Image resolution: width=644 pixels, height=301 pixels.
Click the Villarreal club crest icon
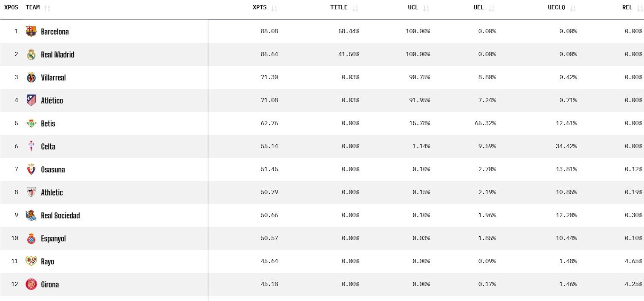31,77
